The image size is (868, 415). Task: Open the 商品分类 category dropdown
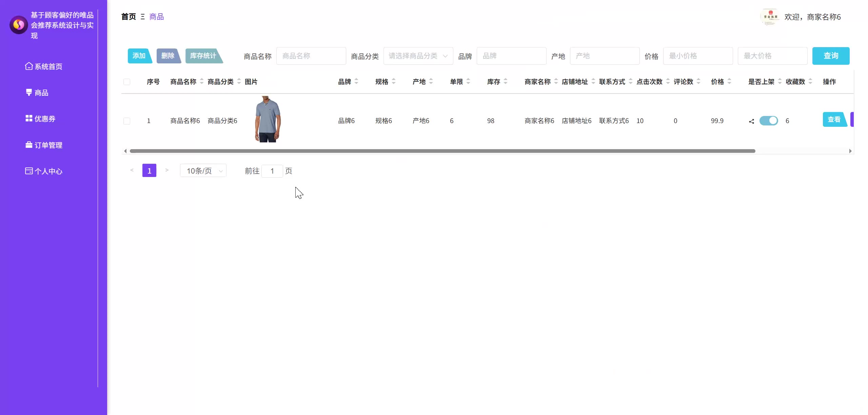[x=418, y=56]
